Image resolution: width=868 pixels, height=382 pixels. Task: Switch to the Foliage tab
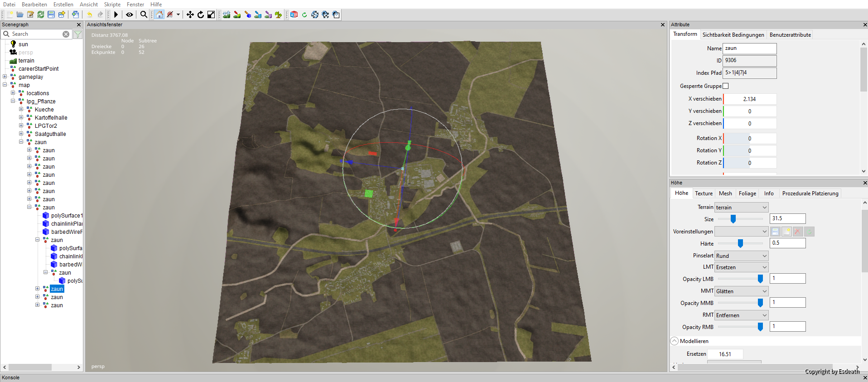[747, 193]
